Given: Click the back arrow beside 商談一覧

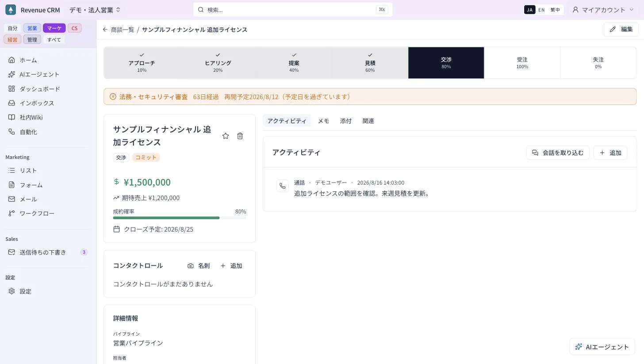Looking at the screenshot, I should [105, 29].
